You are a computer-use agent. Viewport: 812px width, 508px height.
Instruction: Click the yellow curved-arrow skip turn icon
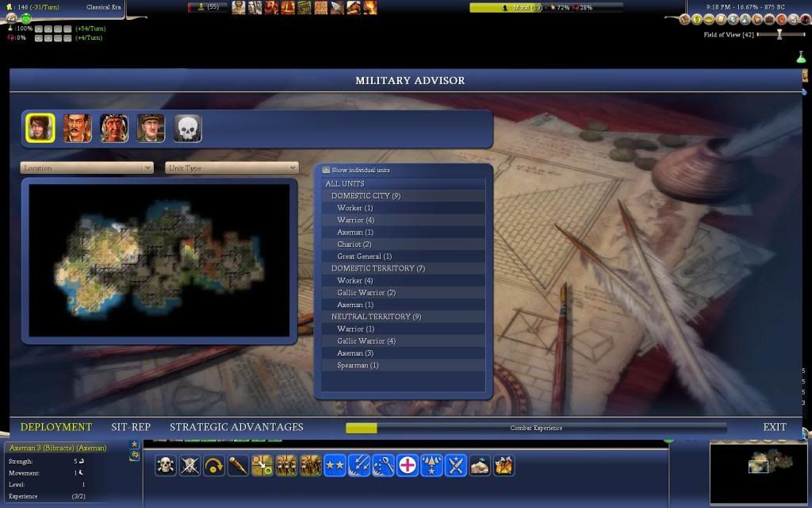[214, 465]
